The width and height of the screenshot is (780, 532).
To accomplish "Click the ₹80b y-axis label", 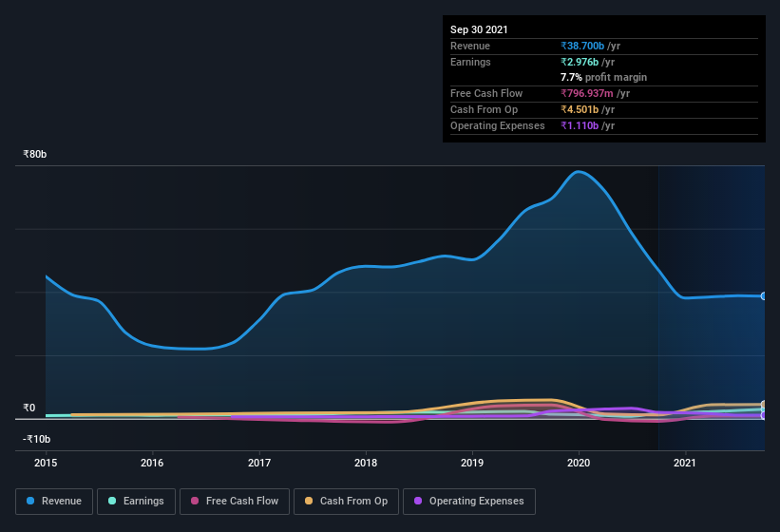I will [x=35, y=154].
